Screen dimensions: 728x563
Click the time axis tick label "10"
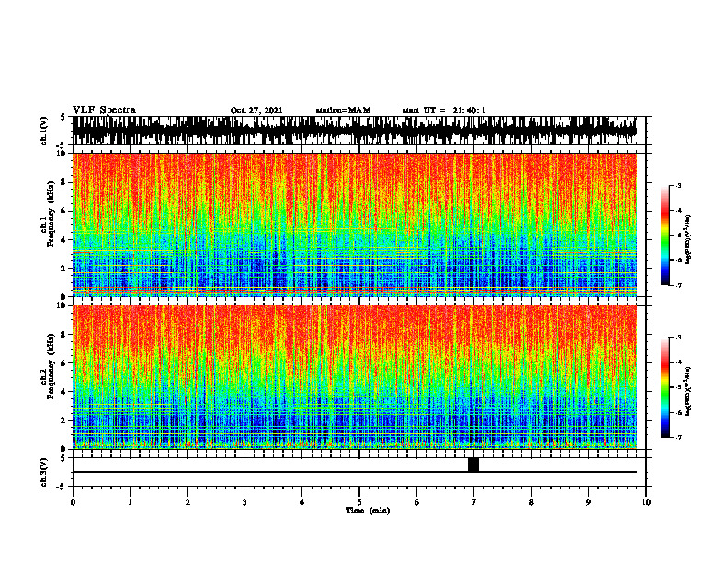click(646, 502)
